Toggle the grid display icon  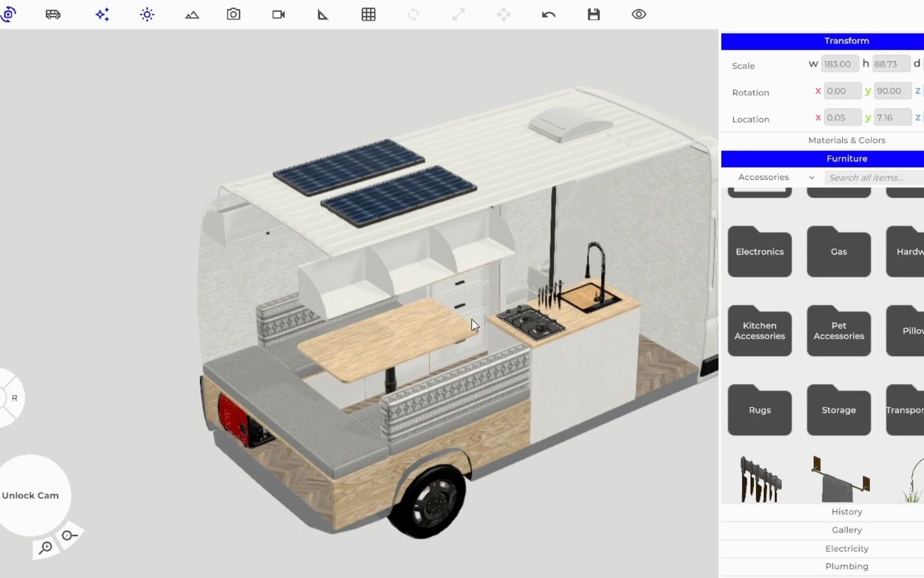click(x=368, y=14)
